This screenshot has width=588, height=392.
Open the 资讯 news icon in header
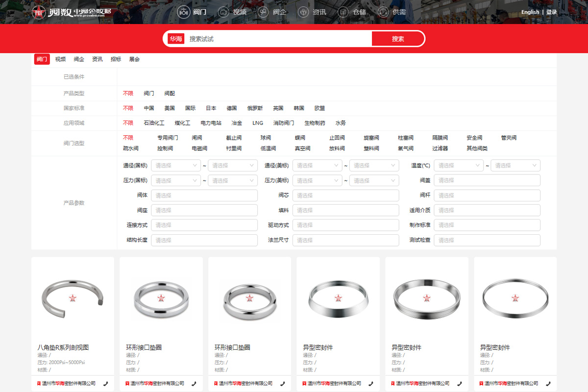303,12
